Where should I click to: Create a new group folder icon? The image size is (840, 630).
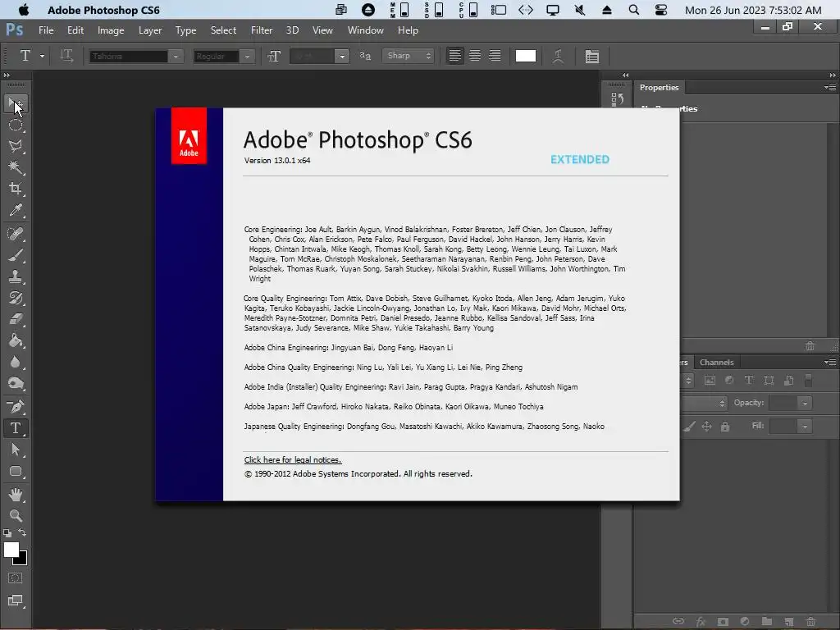tap(767, 622)
